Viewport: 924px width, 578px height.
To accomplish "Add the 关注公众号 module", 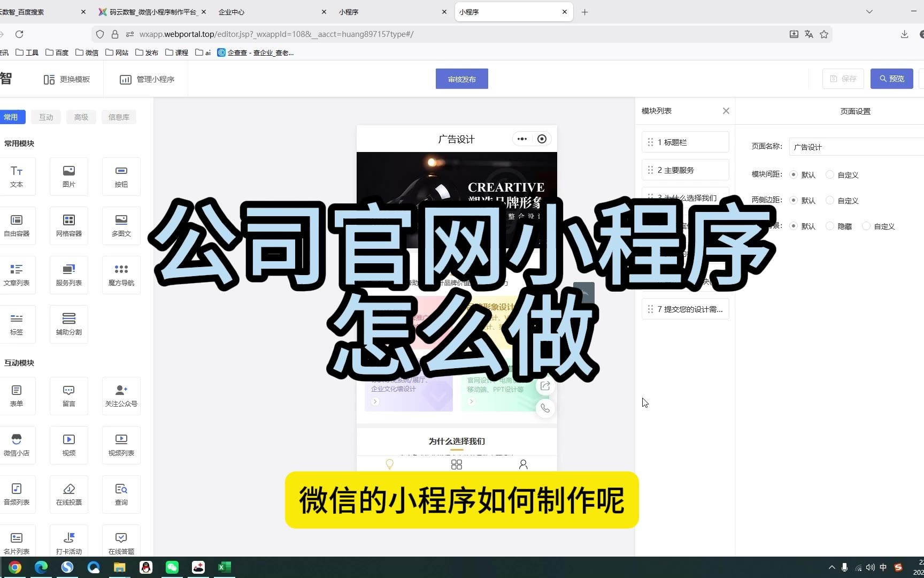I will [121, 396].
